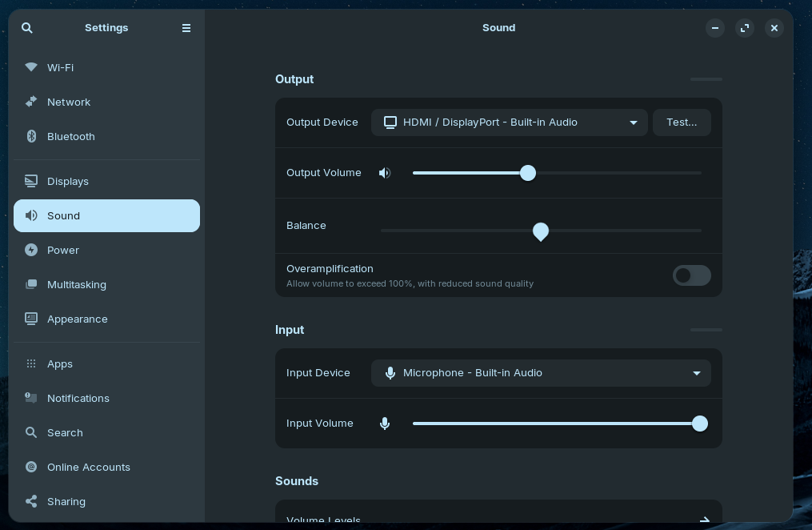Open Volume Levels with the arrow
This screenshot has width=812, height=530.
click(x=704, y=520)
